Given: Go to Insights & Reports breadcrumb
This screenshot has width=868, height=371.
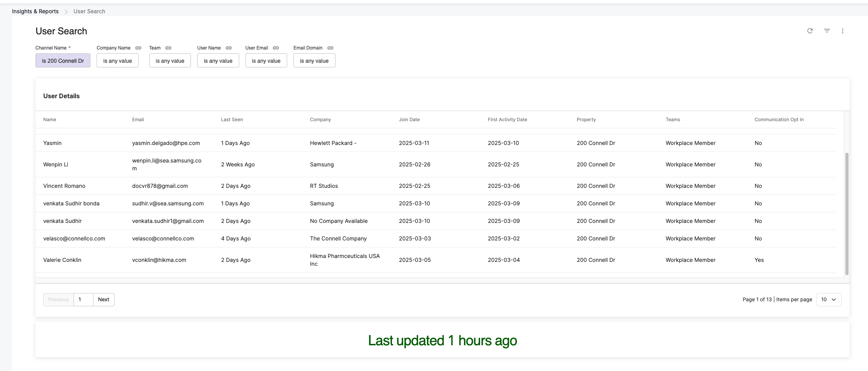Looking at the screenshot, I should click(x=35, y=11).
